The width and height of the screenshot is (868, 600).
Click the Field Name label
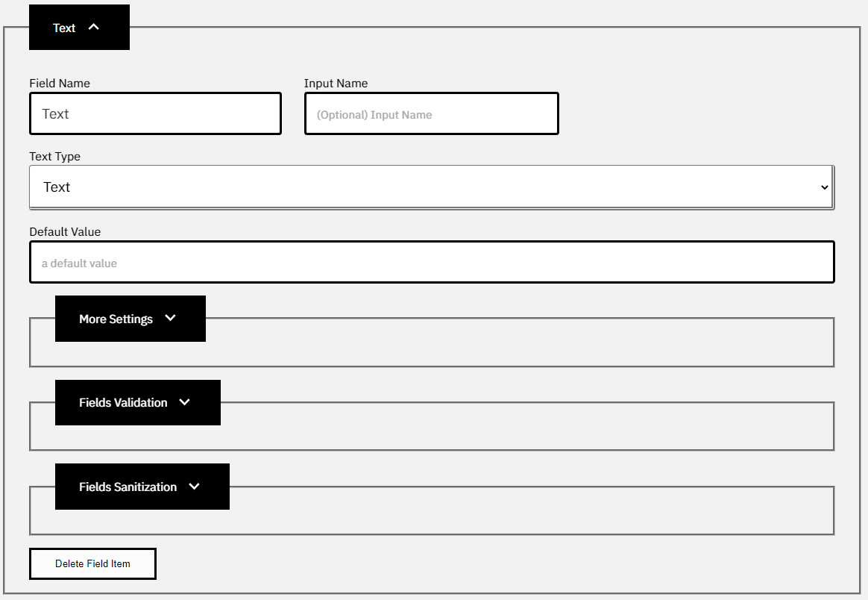click(60, 83)
